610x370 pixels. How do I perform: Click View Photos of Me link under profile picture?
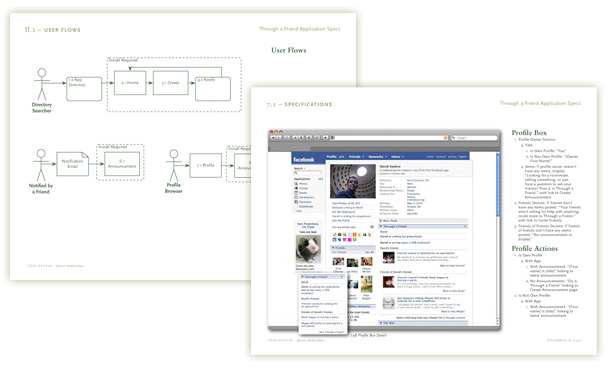(346, 203)
